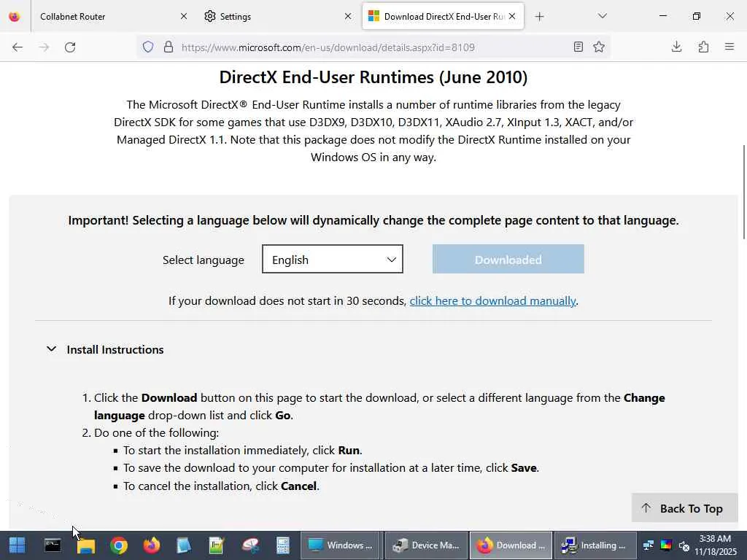Go back to the previous page
The image size is (747, 560).
click(18, 47)
